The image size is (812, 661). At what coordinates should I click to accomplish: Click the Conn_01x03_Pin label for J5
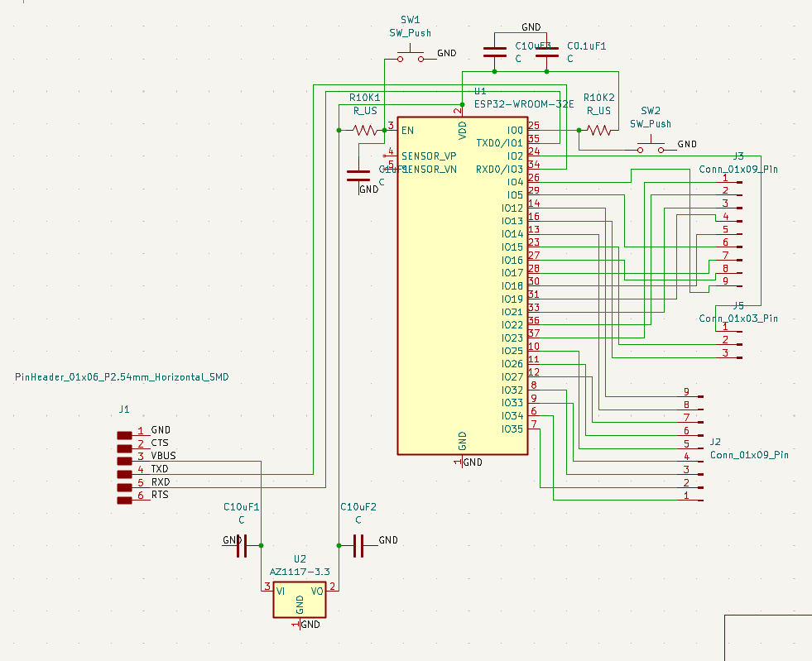pos(739,318)
